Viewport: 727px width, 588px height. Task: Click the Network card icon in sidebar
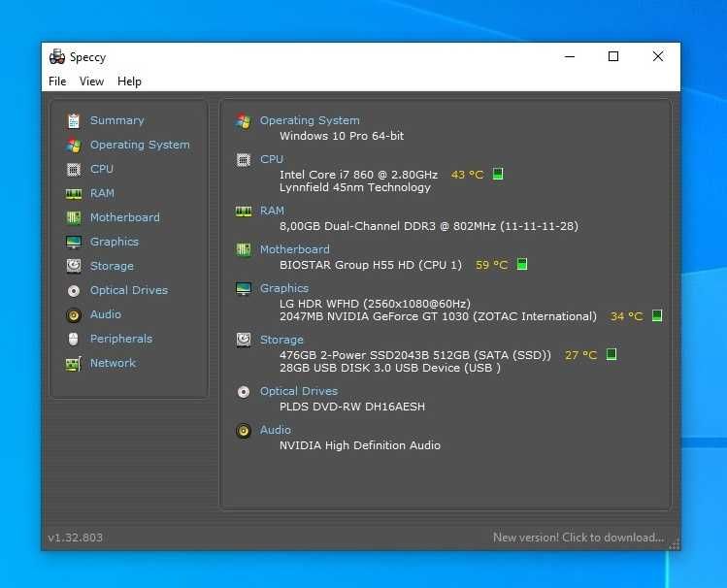[x=73, y=364]
